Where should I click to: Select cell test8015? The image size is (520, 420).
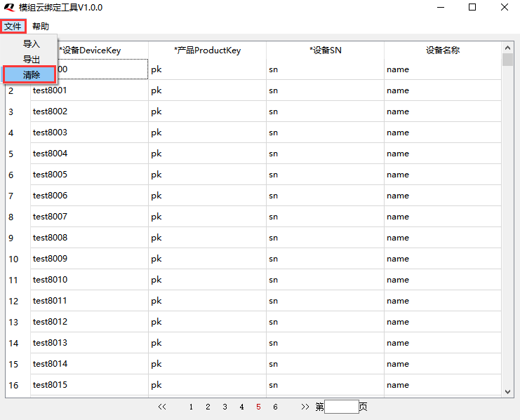(90, 385)
